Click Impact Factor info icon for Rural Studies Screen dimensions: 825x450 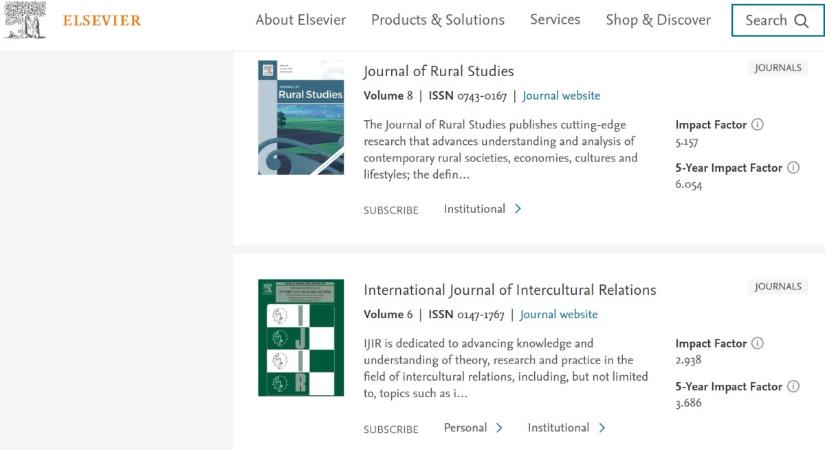[x=757, y=125]
